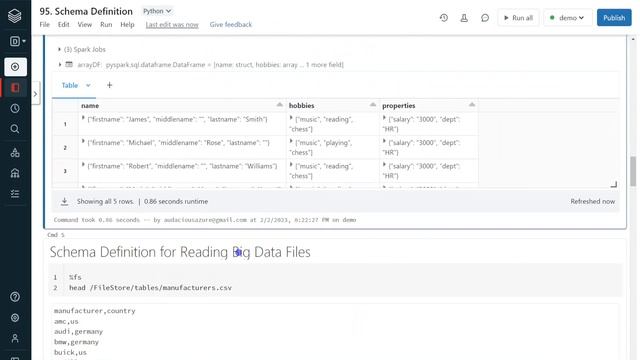Expand the Spark Jobs section
Image resolution: width=640 pixels, height=360 pixels.
click(60, 49)
